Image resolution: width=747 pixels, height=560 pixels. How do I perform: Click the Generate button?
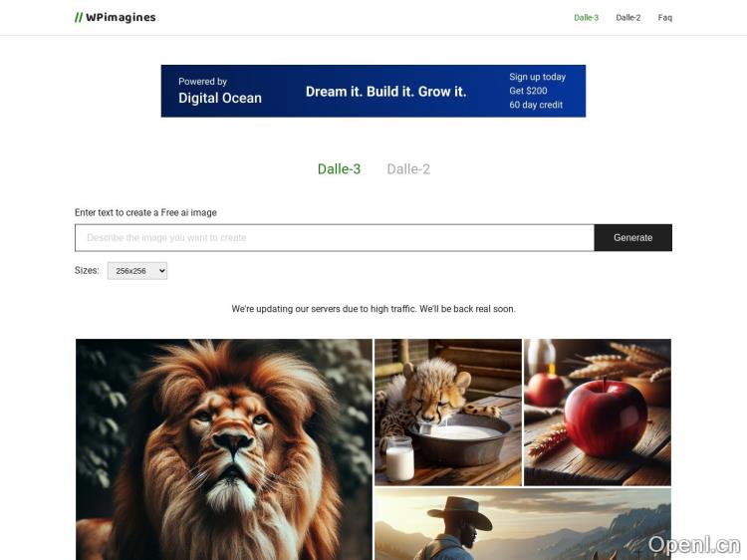point(633,238)
